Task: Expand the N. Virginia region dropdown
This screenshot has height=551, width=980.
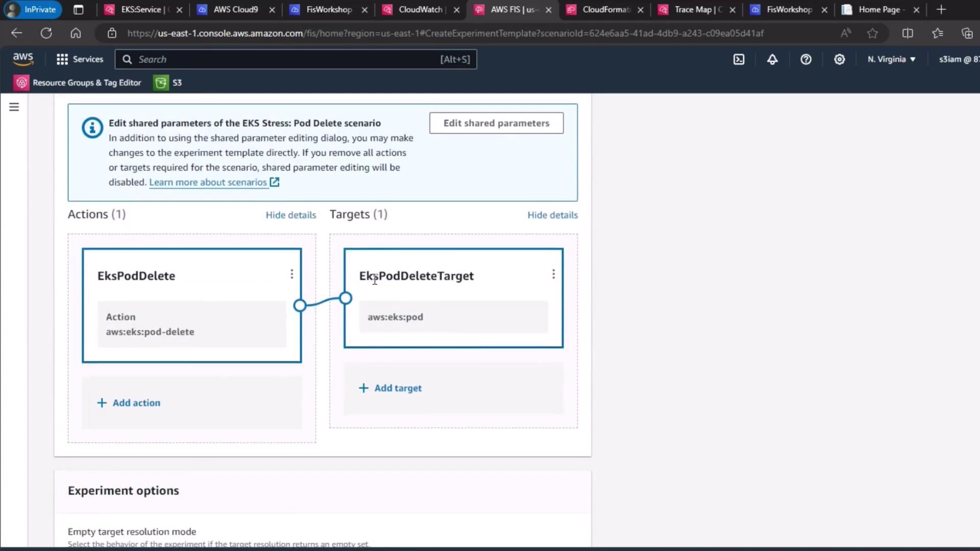Action: tap(891, 59)
